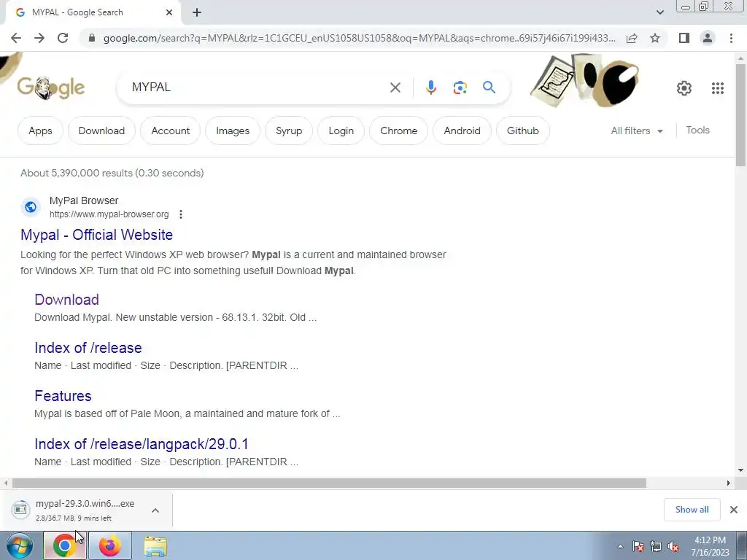Viewport: 747px width, 560px height.
Task: Open the tab search chevron in title bar
Action: pos(659,12)
